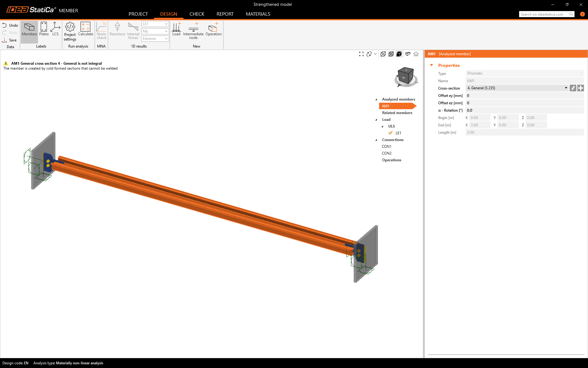The height and width of the screenshot is (368, 588).
Task: Edit cross-section with the pencil icon
Action: [573, 88]
